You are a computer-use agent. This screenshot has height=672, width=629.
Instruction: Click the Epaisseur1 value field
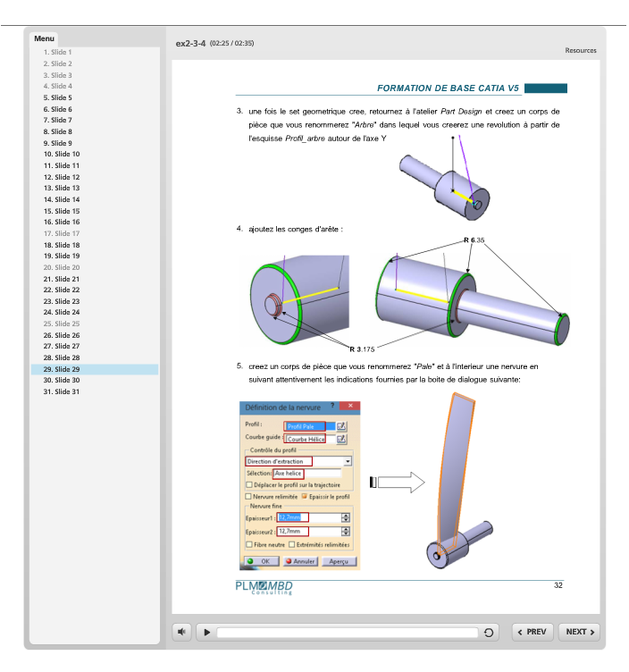pyautogui.click(x=308, y=517)
